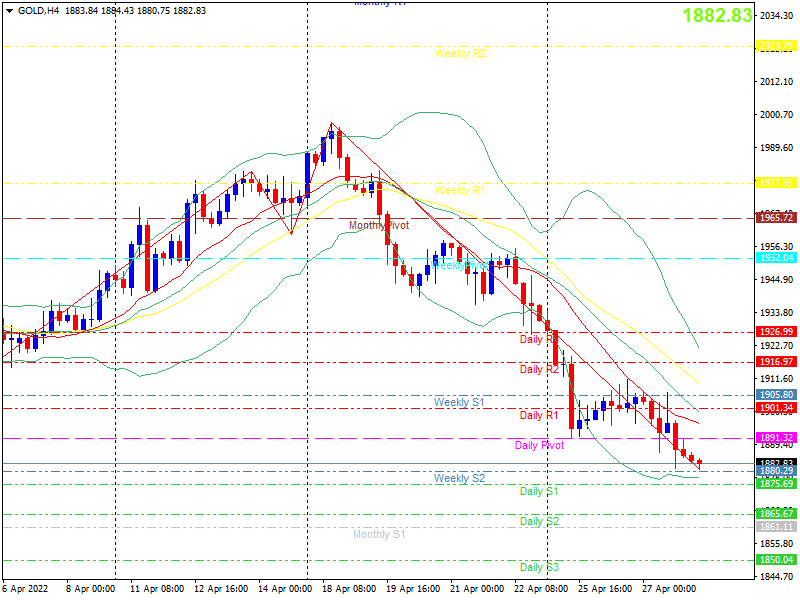Select the Daily R2 level label
The width and height of the screenshot is (800, 600).
tap(539, 369)
